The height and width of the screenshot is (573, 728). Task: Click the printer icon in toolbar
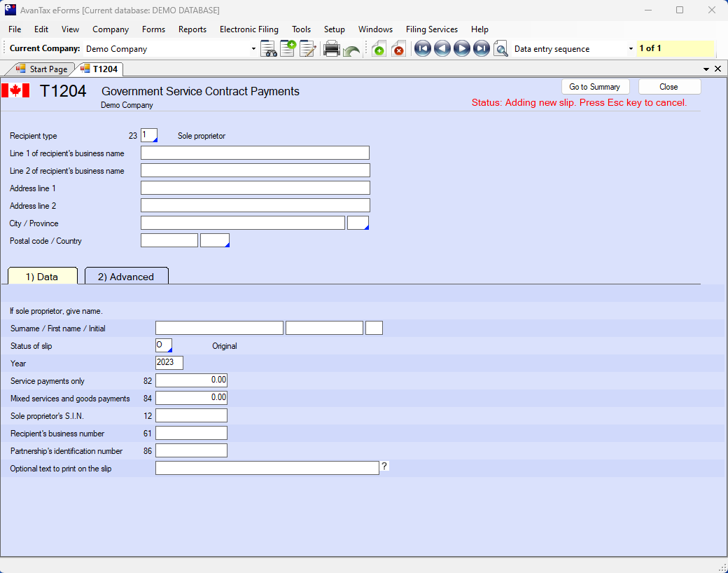click(332, 49)
